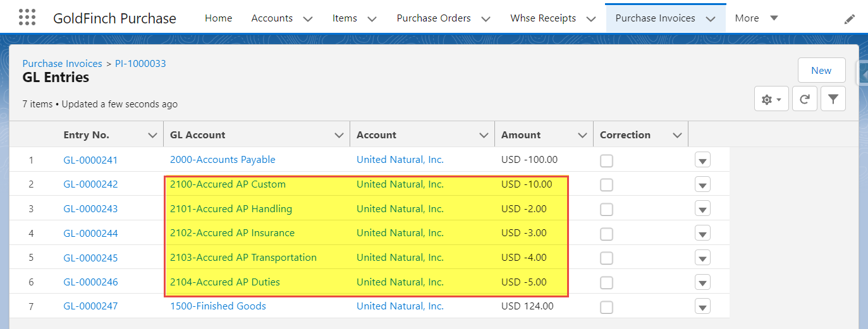The width and height of the screenshot is (868, 329).
Task: Expand the Whse Receipts tab chevron
Action: click(x=591, y=19)
